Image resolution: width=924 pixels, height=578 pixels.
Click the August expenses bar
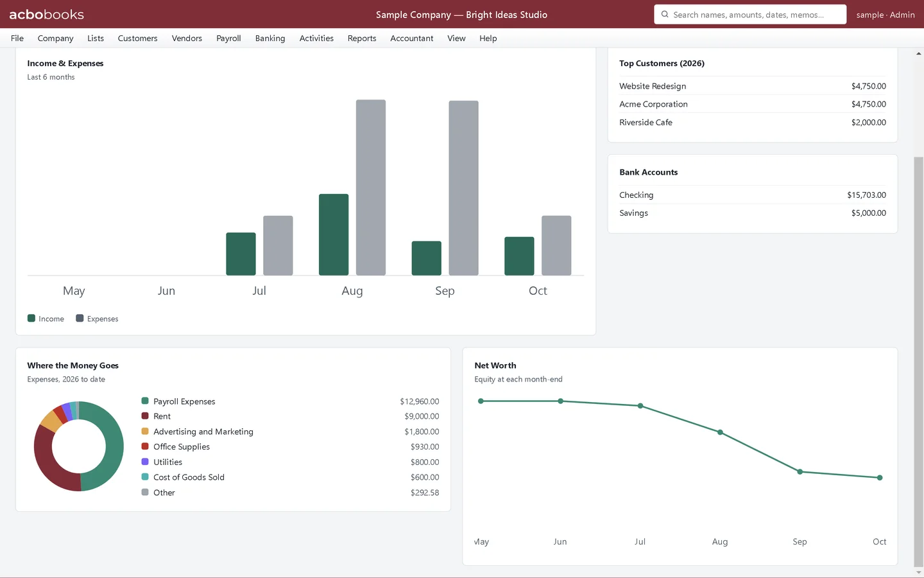click(371, 188)
